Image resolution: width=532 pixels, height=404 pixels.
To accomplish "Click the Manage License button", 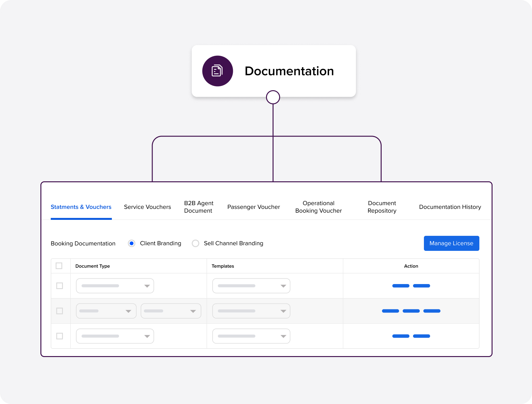I will pyautogui.click(x=451, y=243).
